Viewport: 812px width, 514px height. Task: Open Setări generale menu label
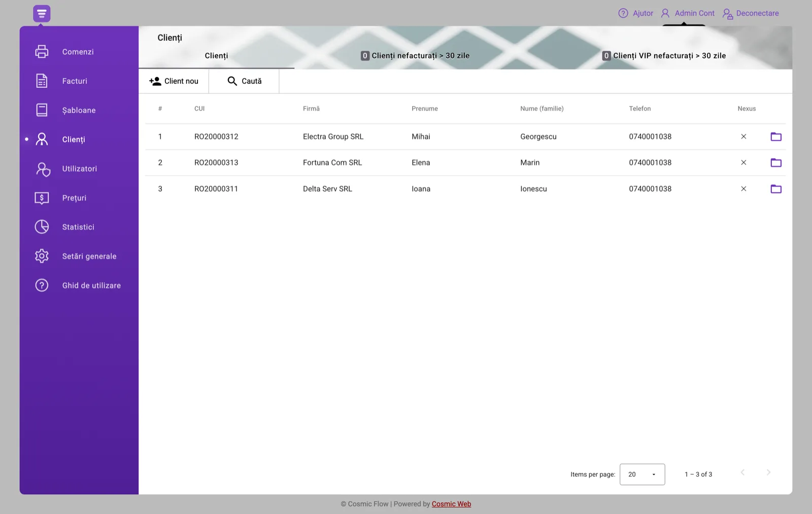[x=89, y=256]
